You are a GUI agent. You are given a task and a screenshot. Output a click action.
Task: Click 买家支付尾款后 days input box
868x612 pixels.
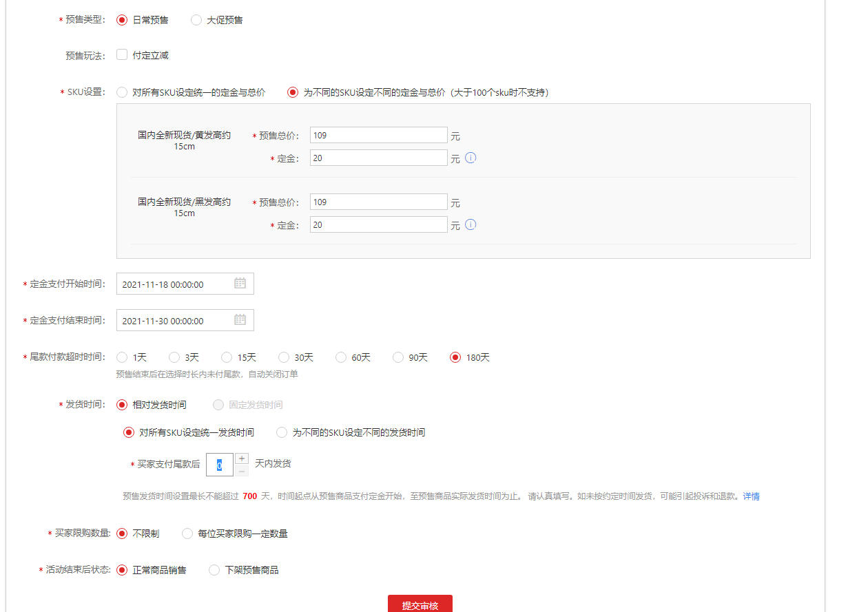(220, 465)
